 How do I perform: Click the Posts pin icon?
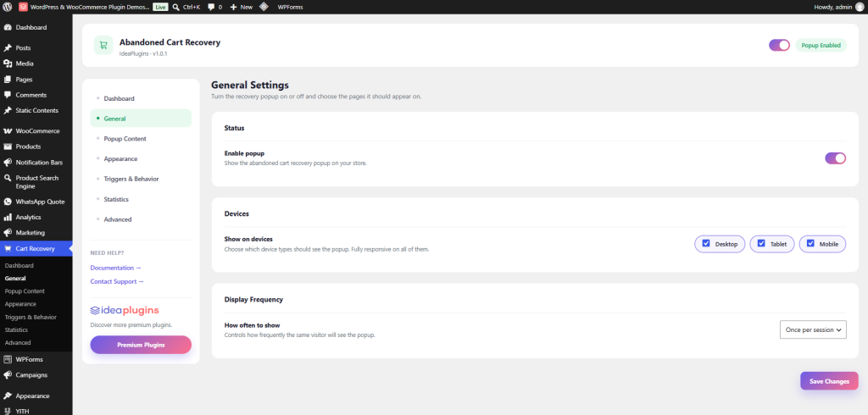click(8, 48)
